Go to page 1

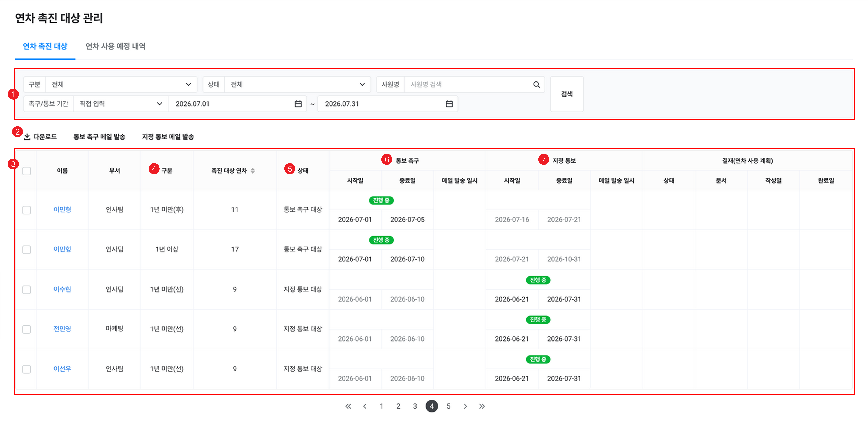381,406
